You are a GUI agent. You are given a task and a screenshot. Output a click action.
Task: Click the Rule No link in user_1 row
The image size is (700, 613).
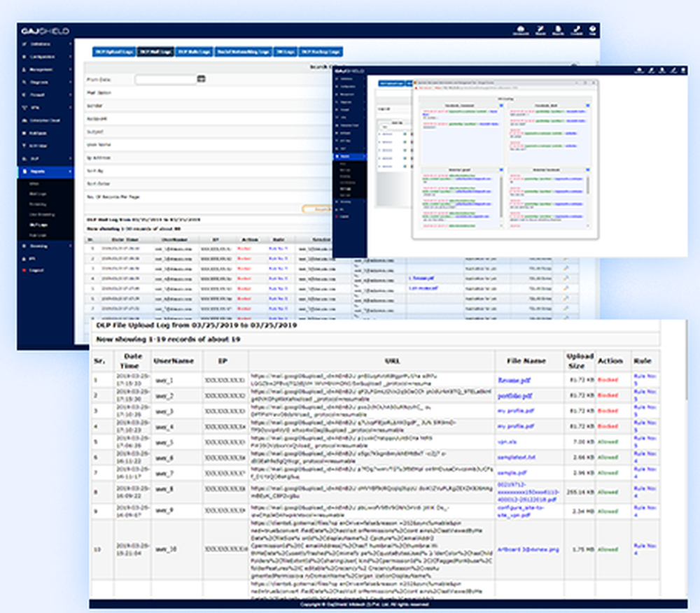[645, 380]
